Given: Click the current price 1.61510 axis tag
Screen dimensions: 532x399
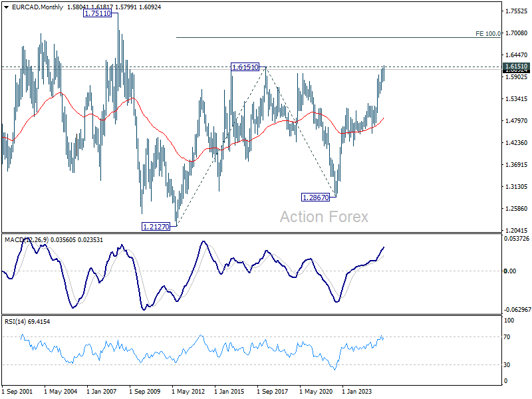Looking at the screenshot, I should pos(517,66).
